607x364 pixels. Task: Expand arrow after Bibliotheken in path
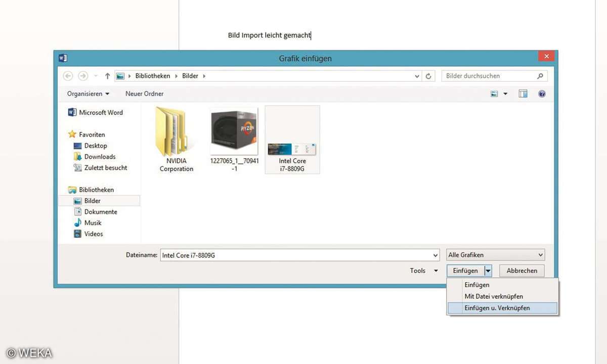pyautogui.click(x=176, y=76)
